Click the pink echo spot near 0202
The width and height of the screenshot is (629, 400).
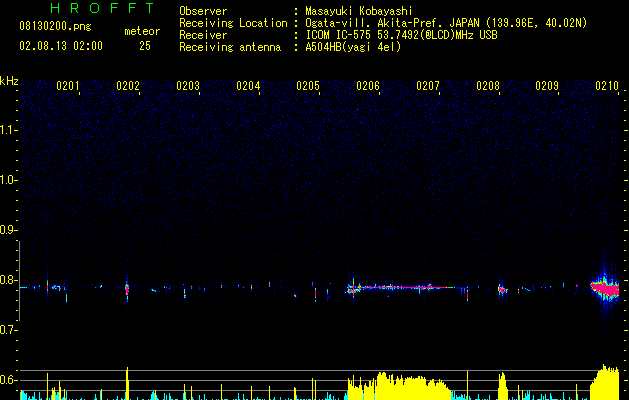click(x=127, y=289)
